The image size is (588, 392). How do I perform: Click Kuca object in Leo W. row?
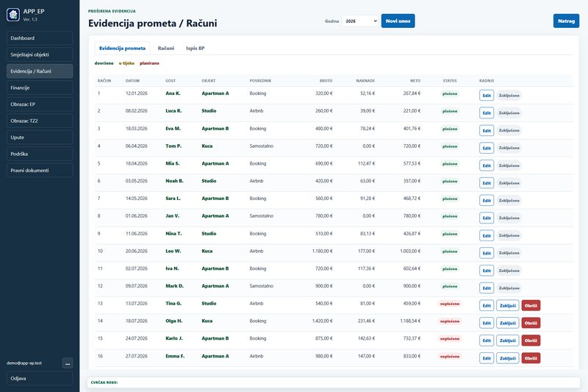click(x=207, y=251)
